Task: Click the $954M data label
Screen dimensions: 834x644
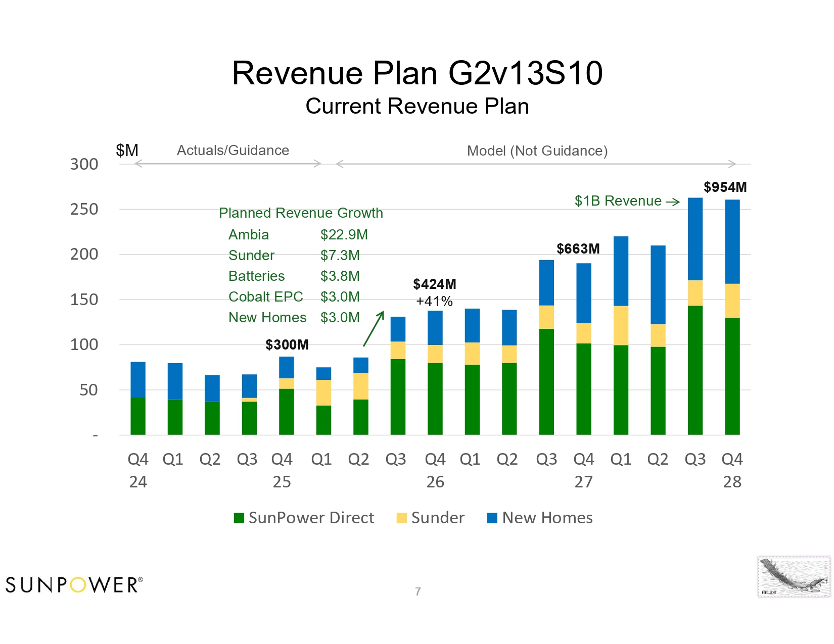Action: [x=725, y=187]
